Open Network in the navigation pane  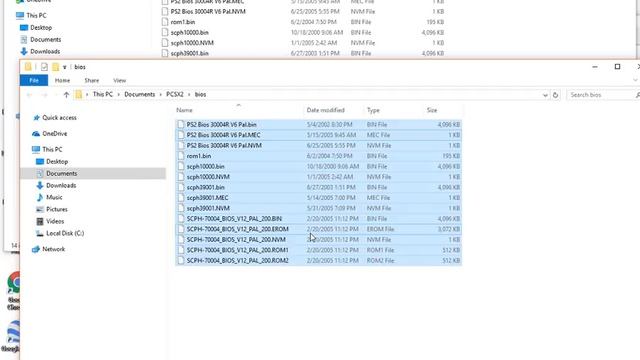[53, 249]
